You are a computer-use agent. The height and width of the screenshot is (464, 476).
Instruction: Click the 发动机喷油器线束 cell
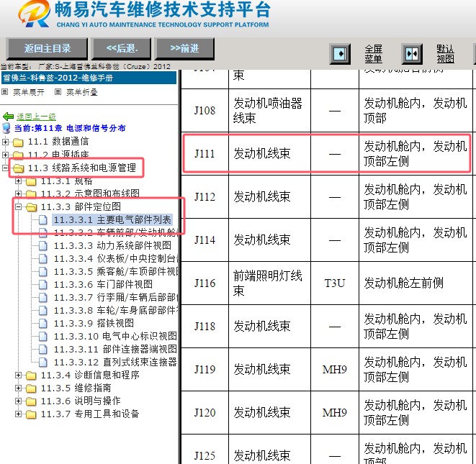click(x=269, y=110)
